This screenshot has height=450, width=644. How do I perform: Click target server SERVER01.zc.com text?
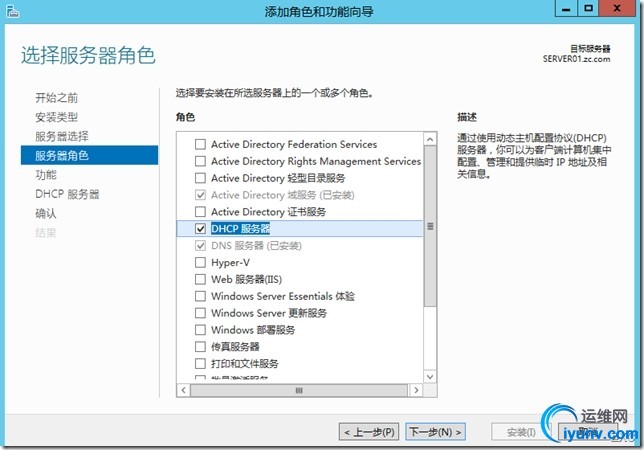coord(576,59)
